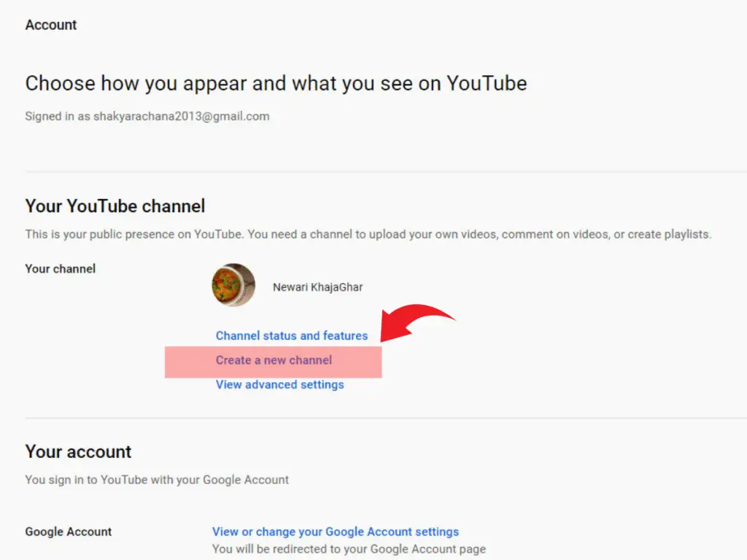747x560 pixels.
Task: Select the signed-in email address text
Action: pyautogui.click(x=181, y=116)
